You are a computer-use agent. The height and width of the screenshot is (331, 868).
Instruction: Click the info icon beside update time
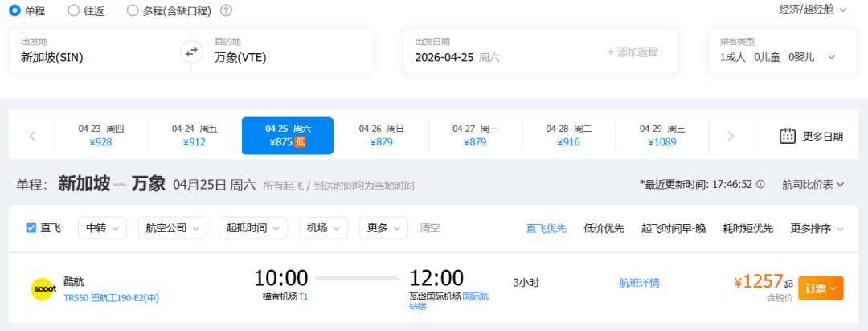coord(760,184)
